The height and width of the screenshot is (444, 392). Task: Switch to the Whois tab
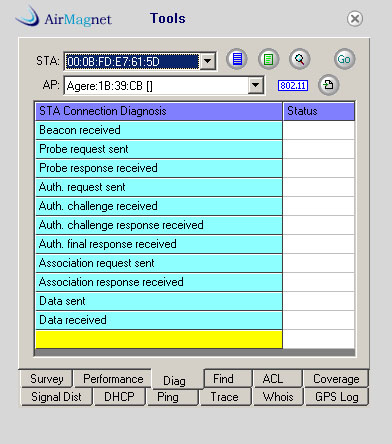(278, 397)
